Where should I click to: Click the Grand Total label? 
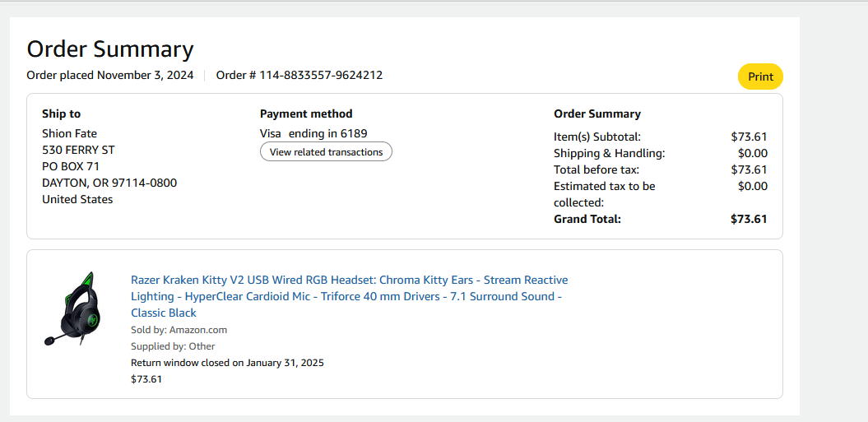[x=587, y=219]
